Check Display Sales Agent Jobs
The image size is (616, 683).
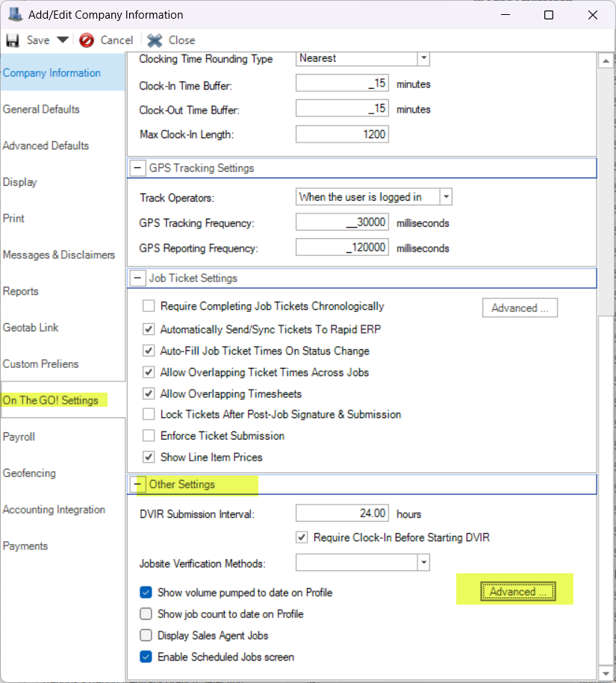pos(146,635)
